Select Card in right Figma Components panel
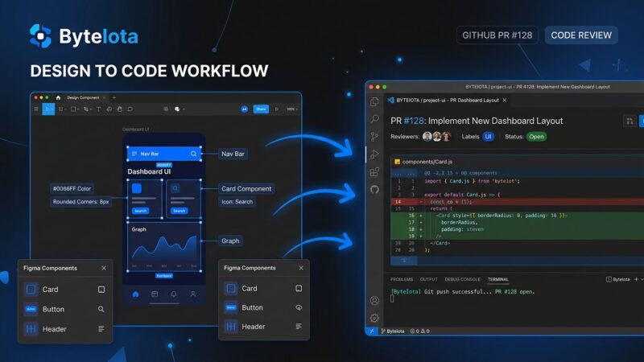This screenshot has width=644, height=362. click(x=264, y=289)
